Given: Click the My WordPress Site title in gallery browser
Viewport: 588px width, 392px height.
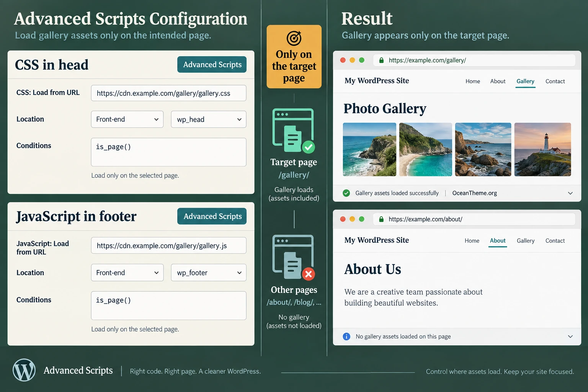Looking at the screenshot, I should pos(377,81).
